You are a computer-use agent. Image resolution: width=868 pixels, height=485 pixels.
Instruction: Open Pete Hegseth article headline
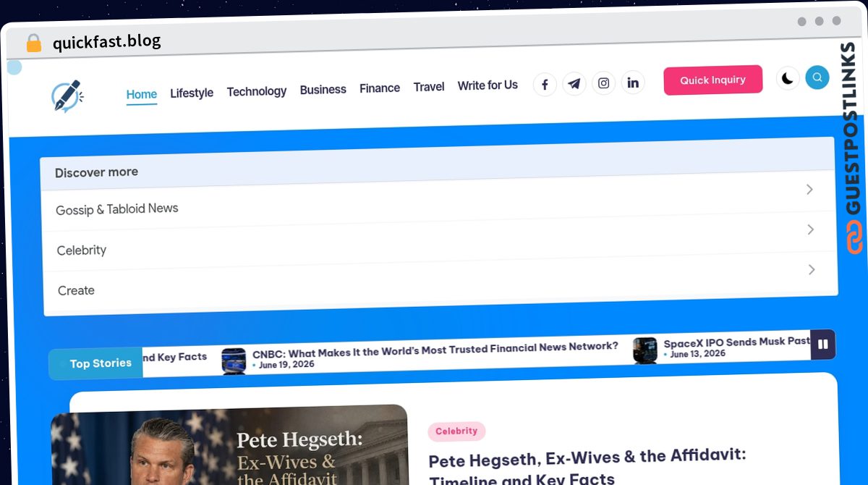point(587,468)
